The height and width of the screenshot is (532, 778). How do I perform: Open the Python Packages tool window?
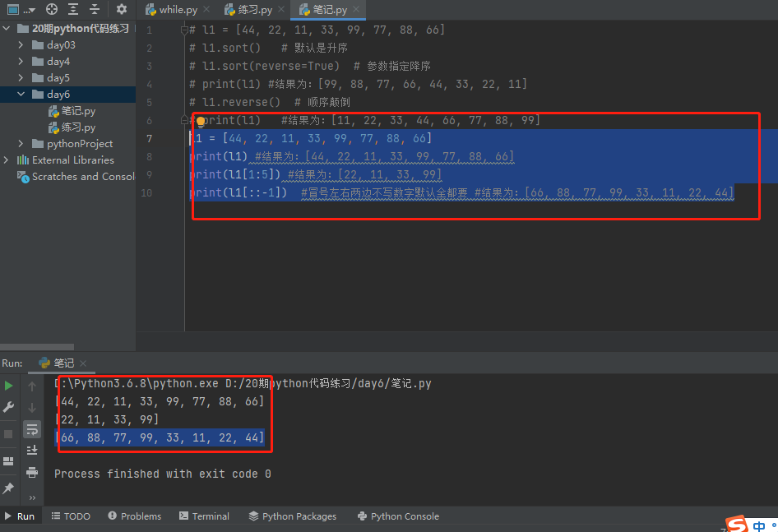click(293, 516)
